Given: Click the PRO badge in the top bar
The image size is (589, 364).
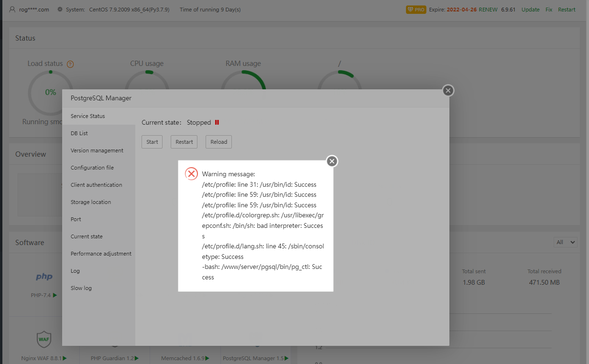Looking at the screenshot, I should 415,9.
